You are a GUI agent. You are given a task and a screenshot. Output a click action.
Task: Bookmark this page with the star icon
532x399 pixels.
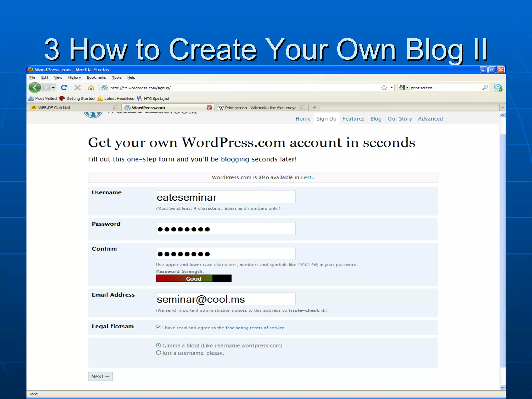384,88
